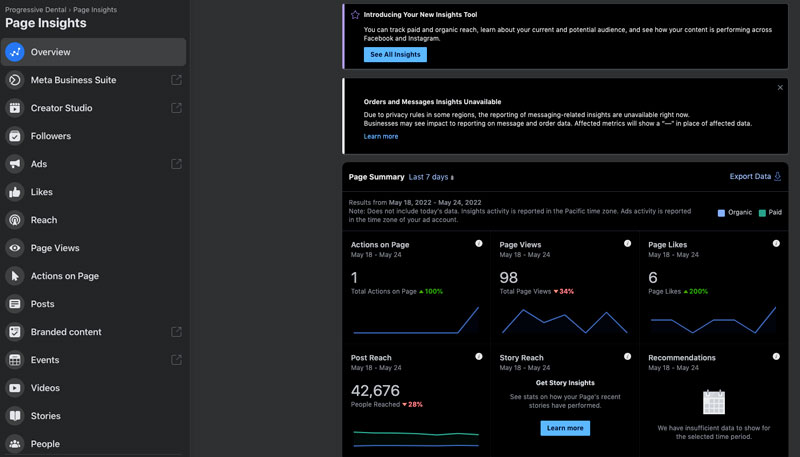
Task: Click the Reach broadcast icon
Action: pyautogui.click(x=15, y=220)
